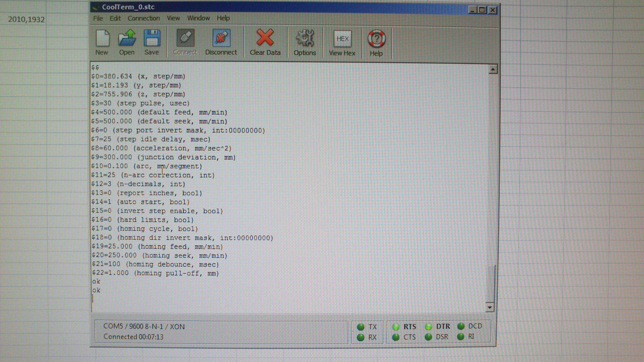This screenshot has height=362, width=644.
Task: Open the Connection menu
Action: [x=144, y=18]
